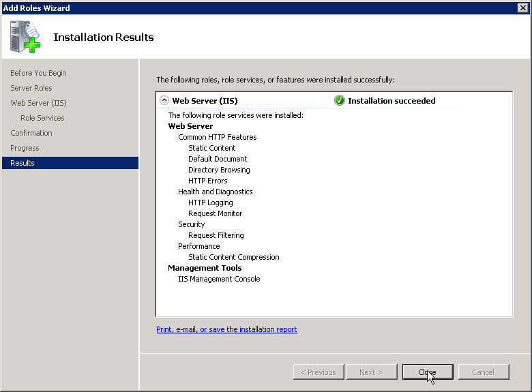This screenshot has height=392, width=532.
Task: Click the Static Content row
Action: 211,148
